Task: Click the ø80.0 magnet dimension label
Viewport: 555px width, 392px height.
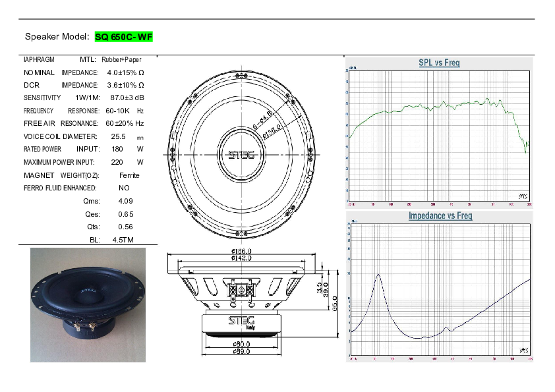Action: point(241,344)
